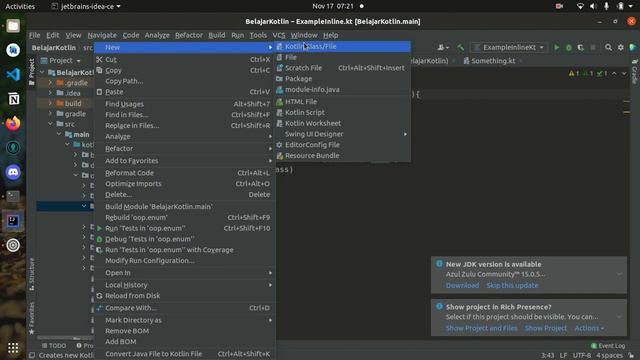This screenshot has height=360, width=640.
Task: Click Download link for new JDK
Action: (462, 285)
